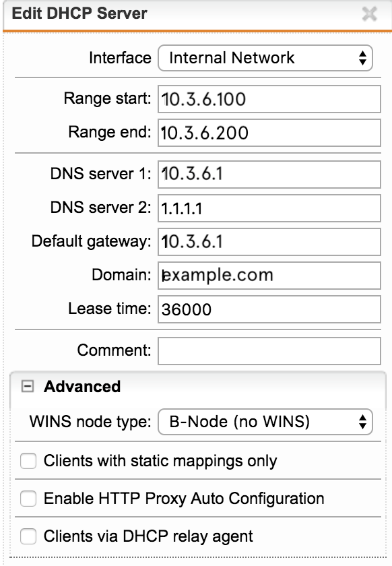The height and width of the screenshot is (566, 392).
Task: Click the Advanced section heading
Action: 82,387
